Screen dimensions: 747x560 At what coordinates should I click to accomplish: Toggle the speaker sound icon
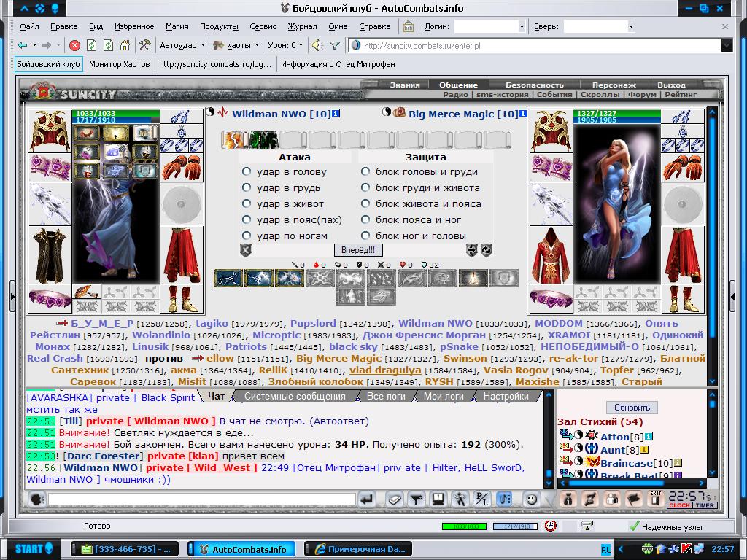pyautogui.click(x=317, y=45)
